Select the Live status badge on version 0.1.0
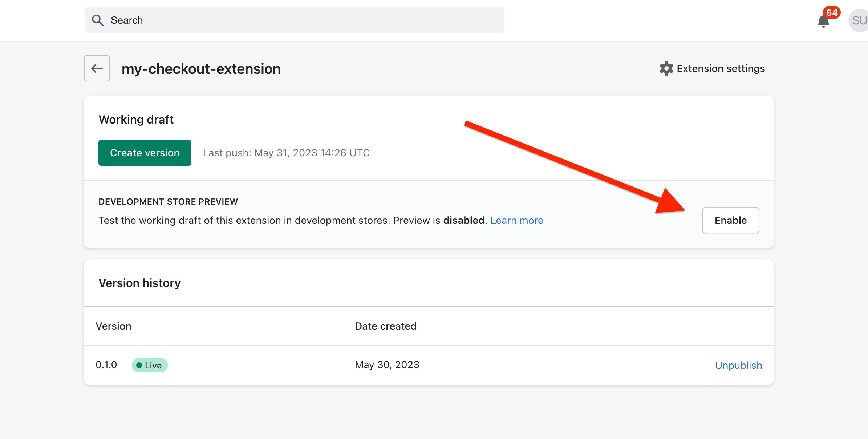 [149, 365]
